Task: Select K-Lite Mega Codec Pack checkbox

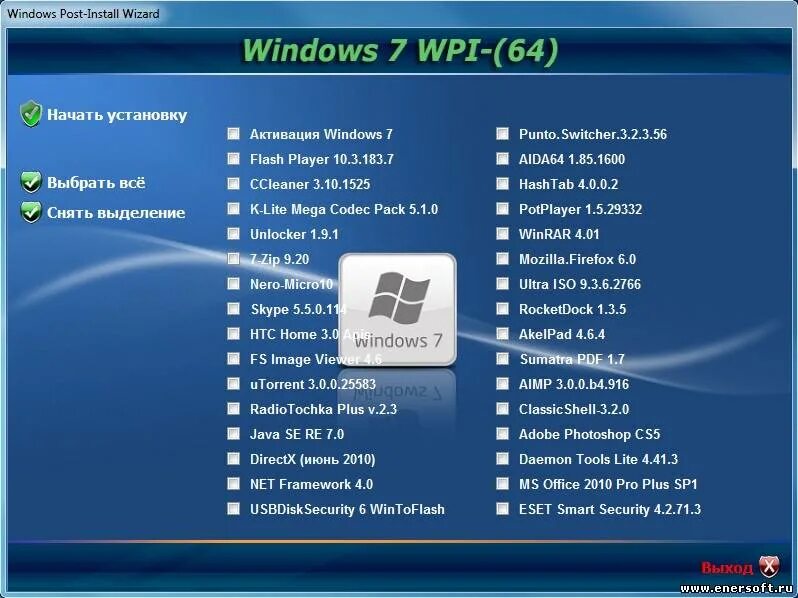Action: coord(234,209)
